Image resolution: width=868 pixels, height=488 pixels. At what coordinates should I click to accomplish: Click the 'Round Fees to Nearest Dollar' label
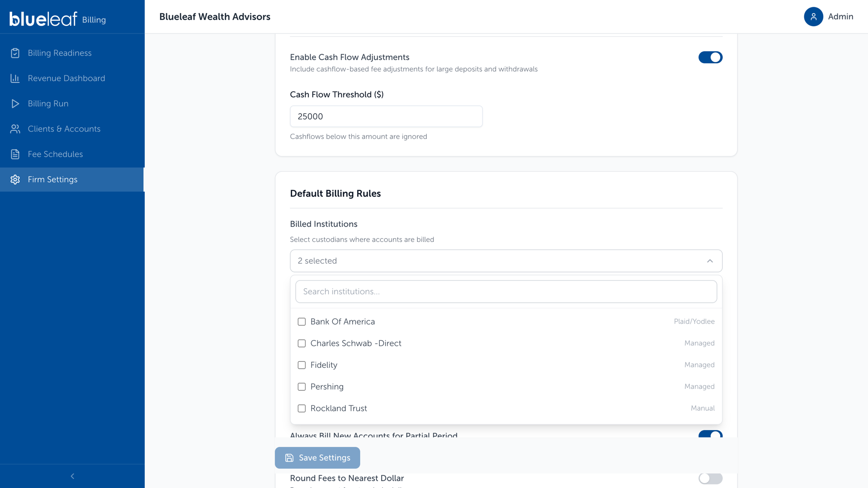(347, 478)
